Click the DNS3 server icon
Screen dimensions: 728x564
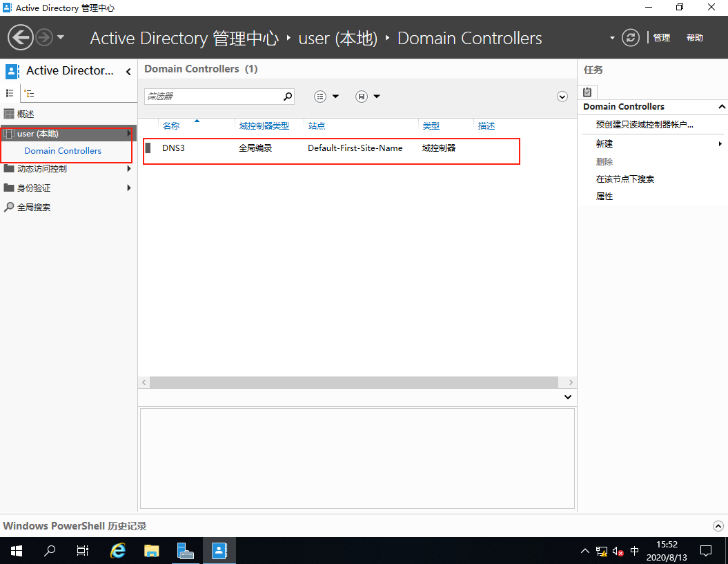[148, 148]
